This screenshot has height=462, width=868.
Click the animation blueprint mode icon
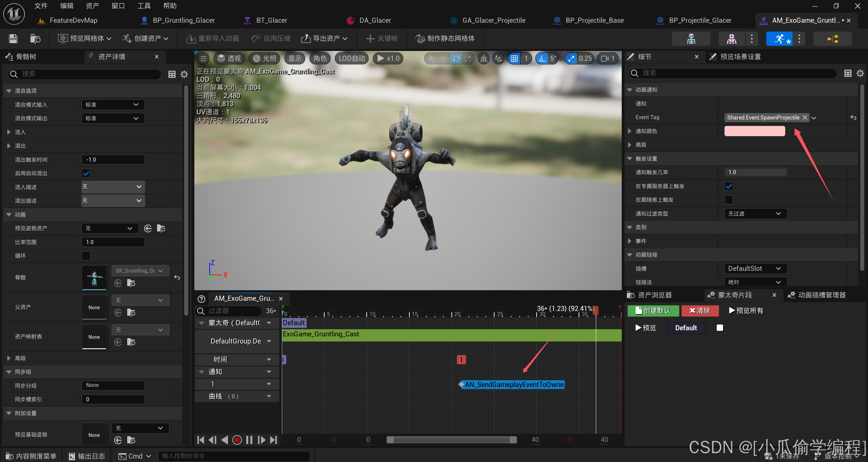[832, 39]
